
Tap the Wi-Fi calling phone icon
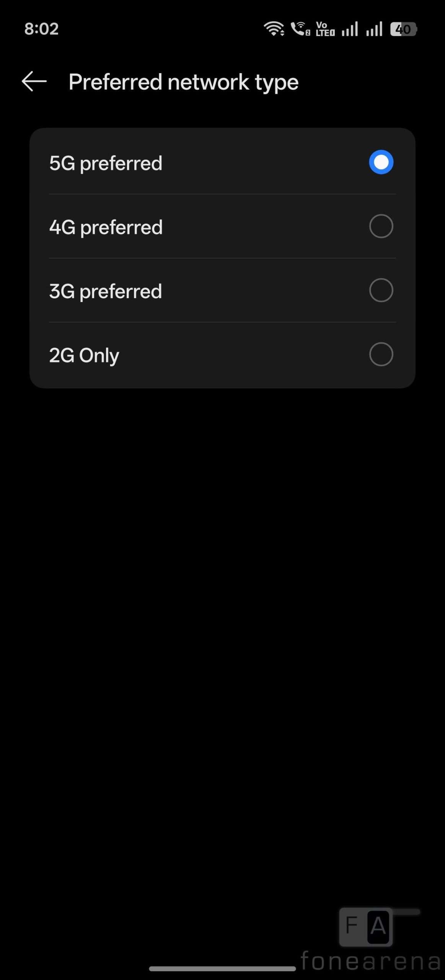click(x=300, y=29)
